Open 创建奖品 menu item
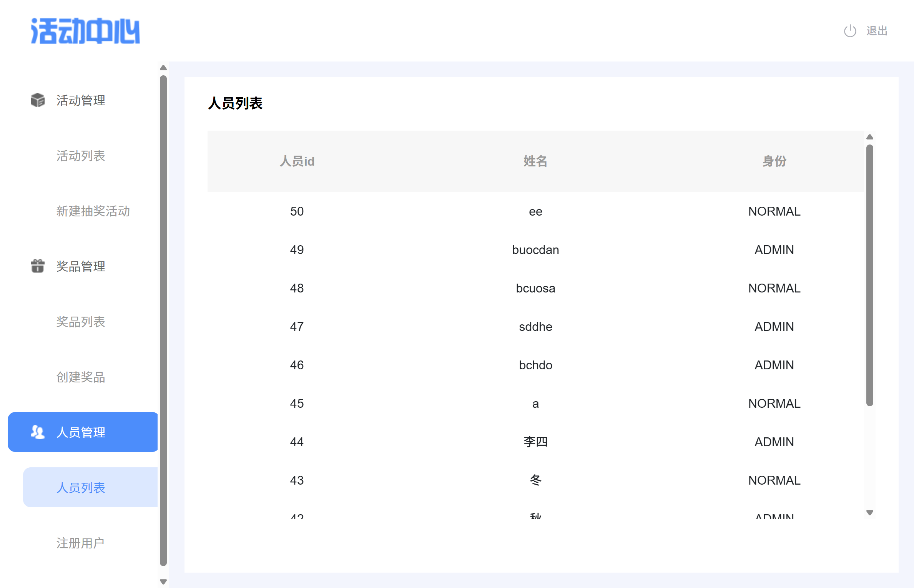This screenshot has height=588, width=914. click(x=81, y=377)
